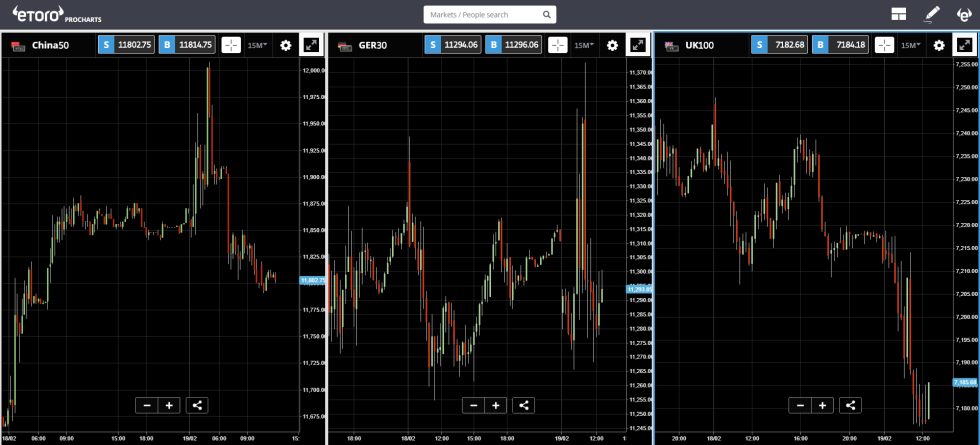Expand the 15M timeframe dropdown on China50

pos(258,45)
